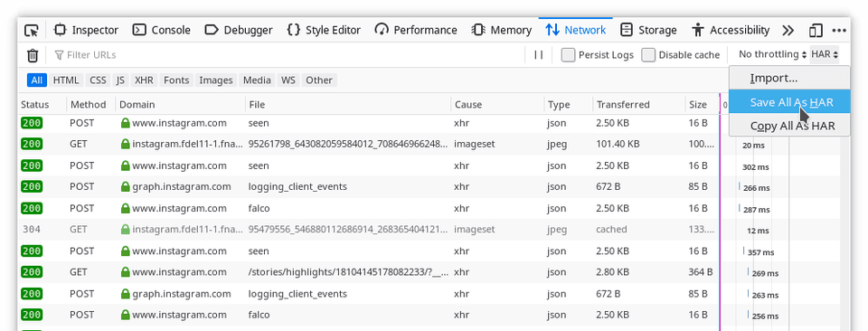Sort by the Cause column header
The height and width of the screenshot is (331, 868).
[x=497, y=104]
